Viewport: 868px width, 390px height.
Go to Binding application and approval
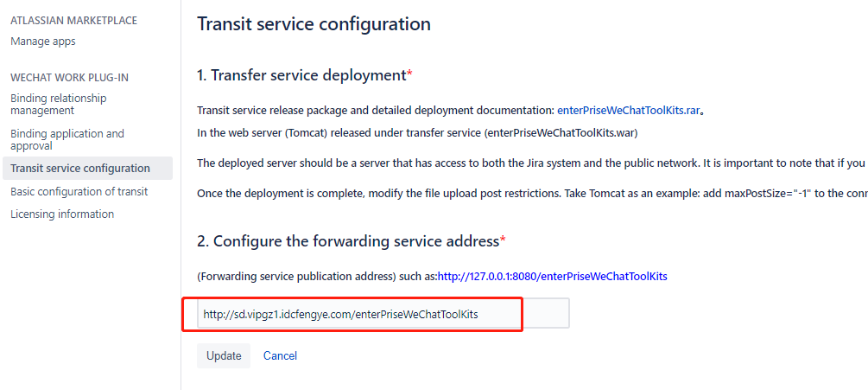pyautogui.click(x=67, y=139)
